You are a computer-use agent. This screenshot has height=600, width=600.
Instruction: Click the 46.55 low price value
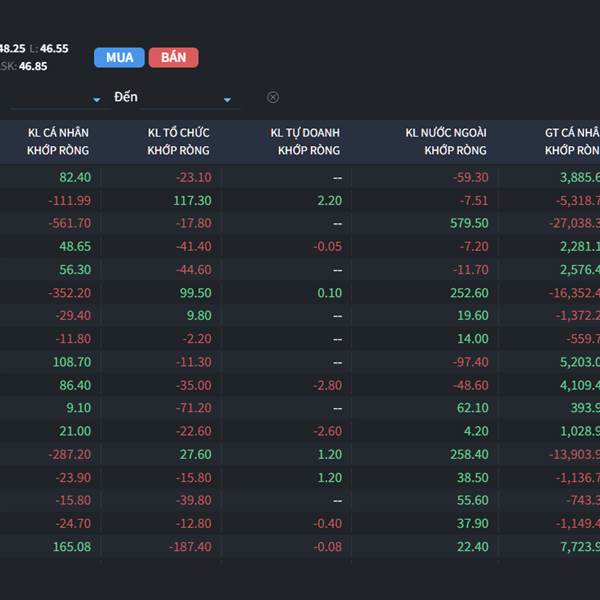pyautogui.click(x=54, y=49)
